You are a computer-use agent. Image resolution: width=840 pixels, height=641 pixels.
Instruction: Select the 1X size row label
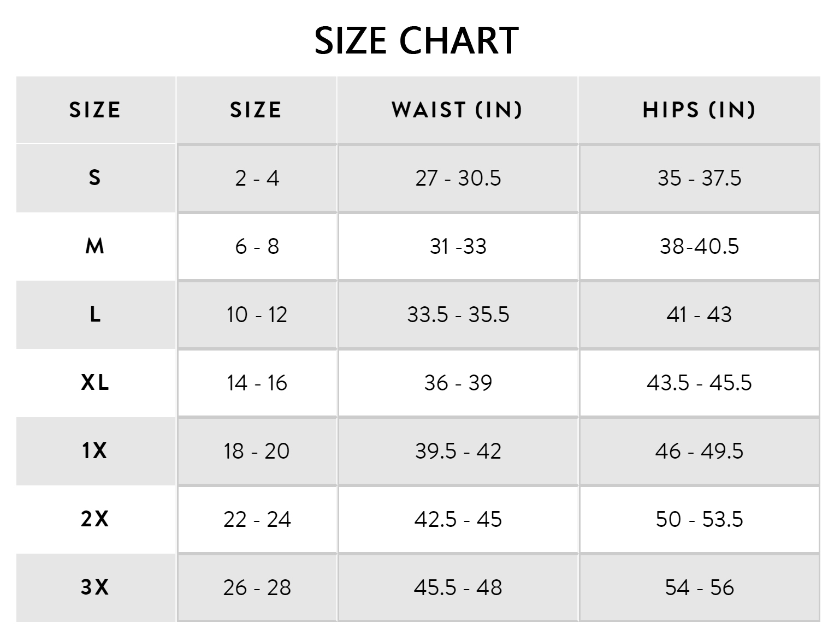click(x=95, y=451)
